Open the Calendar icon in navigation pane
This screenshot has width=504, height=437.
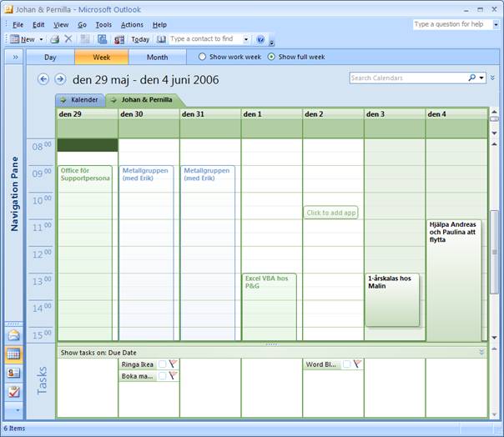click(14, 354)
